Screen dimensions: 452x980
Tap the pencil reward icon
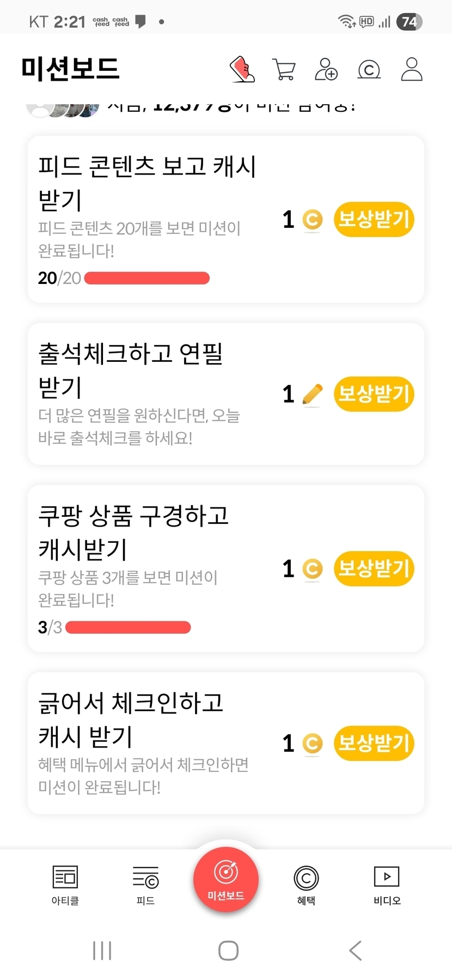tap(312, 394)
